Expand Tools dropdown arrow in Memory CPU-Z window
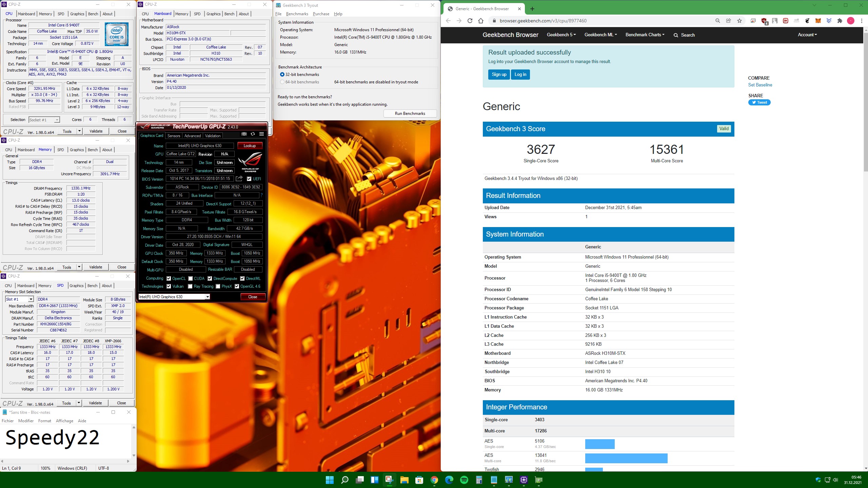This screenshot has width=868, height=488. pyautogui.click(x=79, y=267)
